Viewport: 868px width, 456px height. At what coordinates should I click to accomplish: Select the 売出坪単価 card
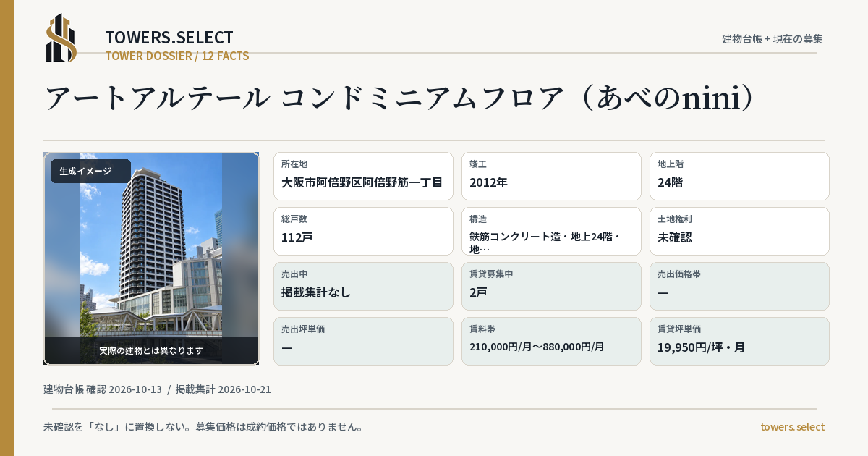coord(363,341)
